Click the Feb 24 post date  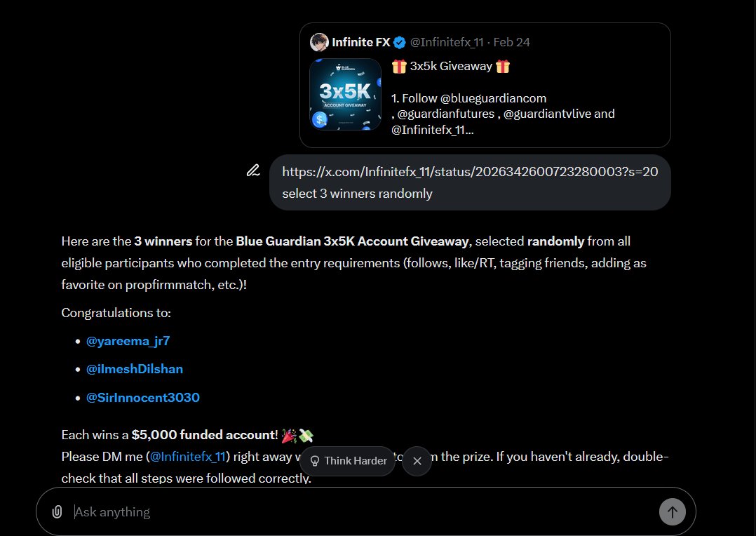(511, 43)
